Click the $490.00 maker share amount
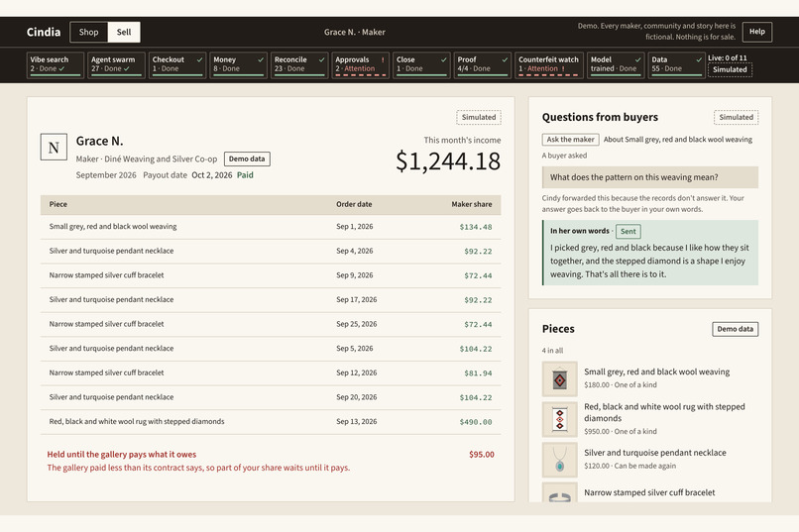Image resolution: width=799 pixels, height=532 pixels. [x=476, y=422]
